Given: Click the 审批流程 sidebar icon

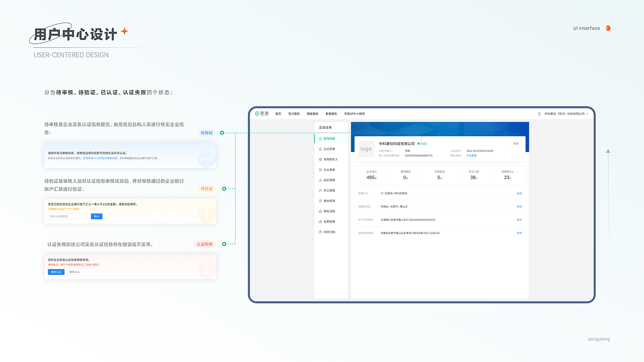Looking at the screenshot, I should point(320,211).
